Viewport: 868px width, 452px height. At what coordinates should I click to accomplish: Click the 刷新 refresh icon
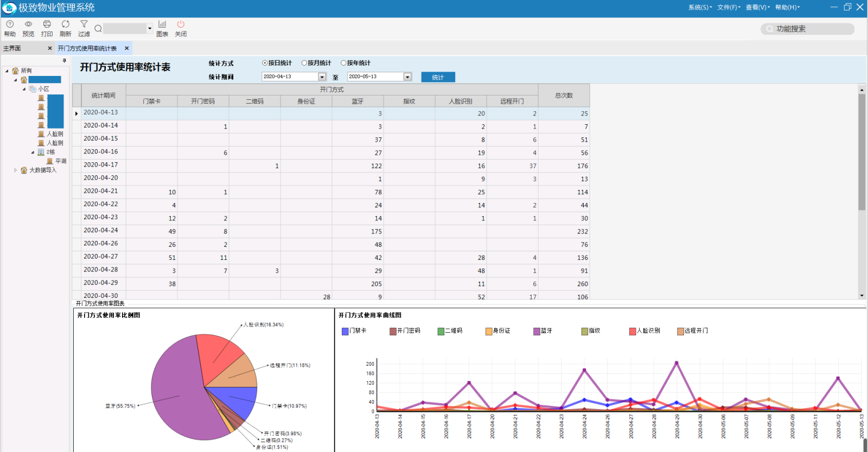[x=65, y=24]
